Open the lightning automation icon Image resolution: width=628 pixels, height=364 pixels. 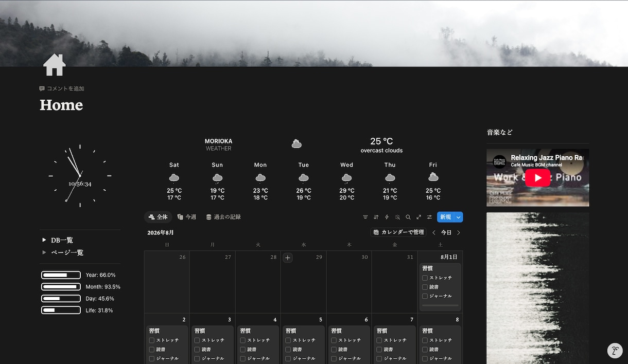387,217
